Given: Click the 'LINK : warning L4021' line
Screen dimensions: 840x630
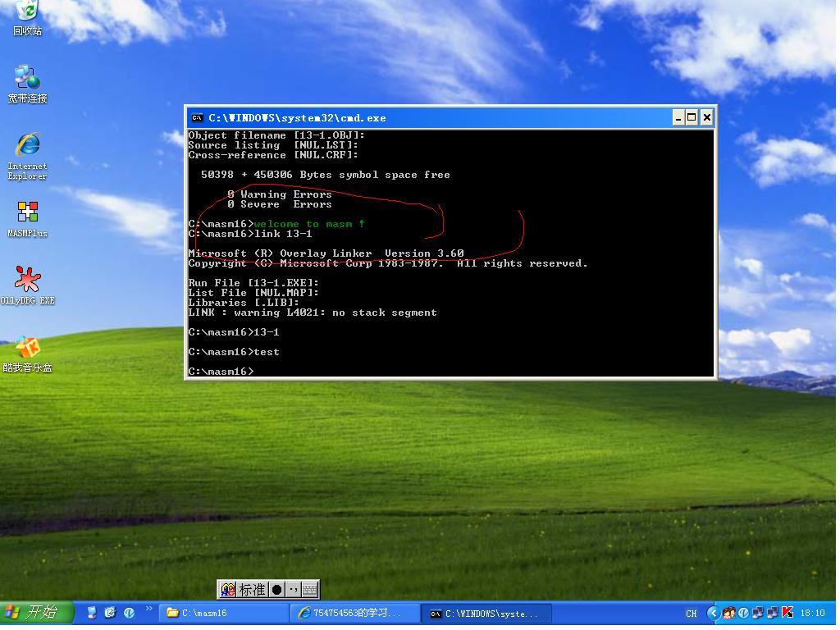Looking at the screenshot, I should tap(313, 313).
